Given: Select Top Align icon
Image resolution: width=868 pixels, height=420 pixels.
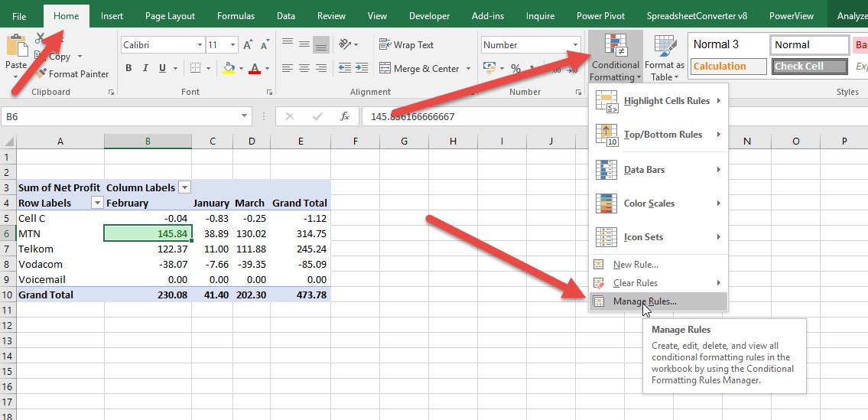Looking at the screenshot, I should 287,44.
